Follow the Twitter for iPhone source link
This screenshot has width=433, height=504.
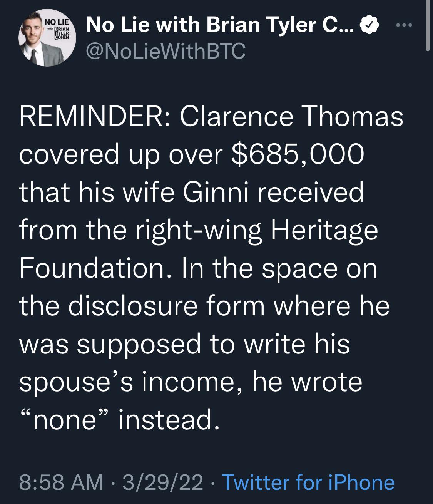[x=308, y=482]
